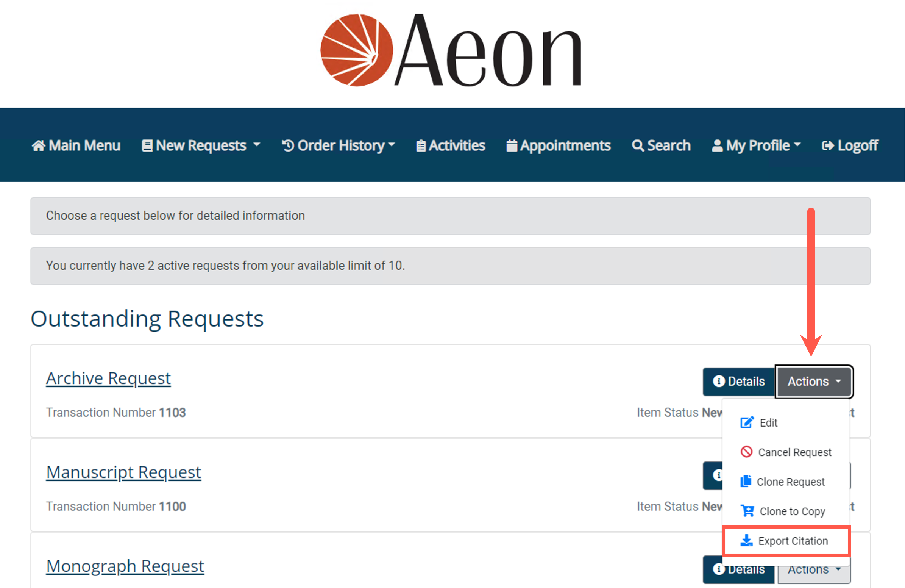Click the Aeon logo at top
The width and height of the screenshot is (905, 588).
pos(451,50)
